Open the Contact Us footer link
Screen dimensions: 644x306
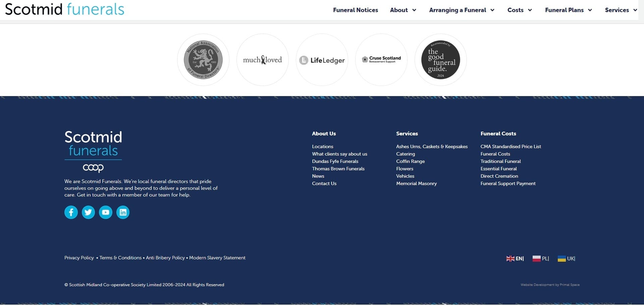[324, 183]
